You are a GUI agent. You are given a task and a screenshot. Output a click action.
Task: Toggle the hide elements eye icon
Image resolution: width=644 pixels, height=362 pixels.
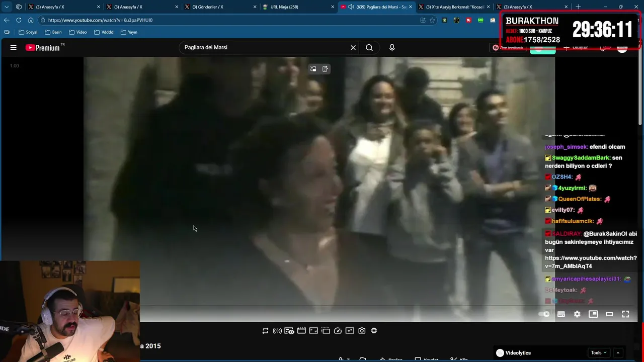(x=289, y=331)
